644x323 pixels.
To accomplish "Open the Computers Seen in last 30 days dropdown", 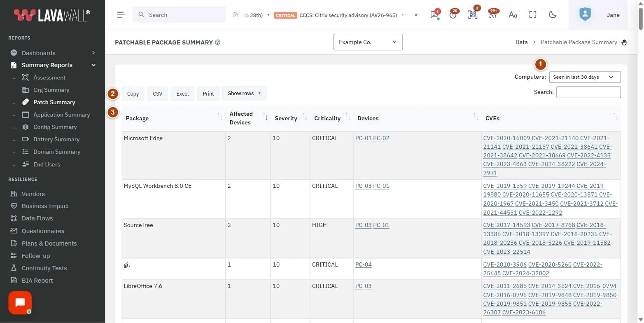I will point(585,77).
